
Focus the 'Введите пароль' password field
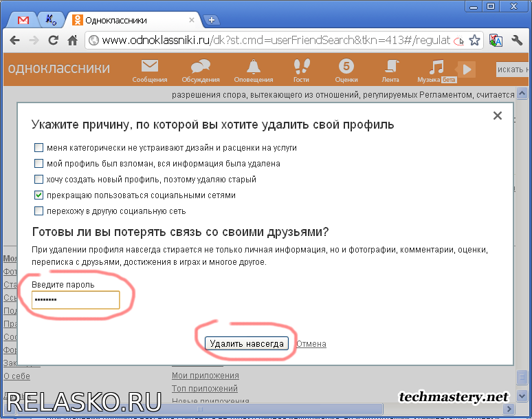(76, 300)
